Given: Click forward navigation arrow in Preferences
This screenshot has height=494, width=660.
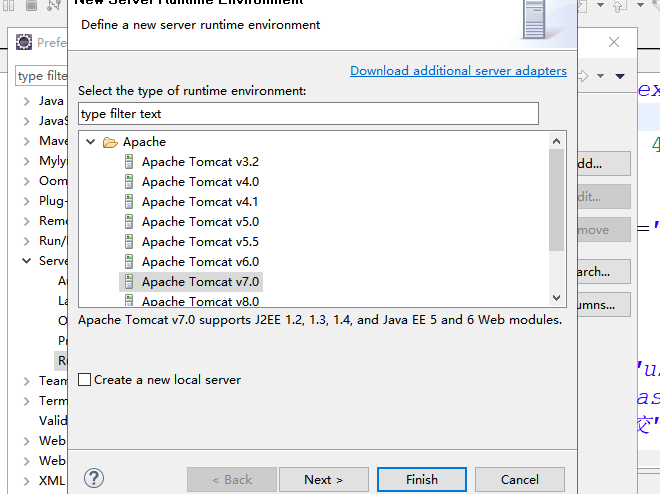Looking at the screenshot, I should [x=583, y=76].
